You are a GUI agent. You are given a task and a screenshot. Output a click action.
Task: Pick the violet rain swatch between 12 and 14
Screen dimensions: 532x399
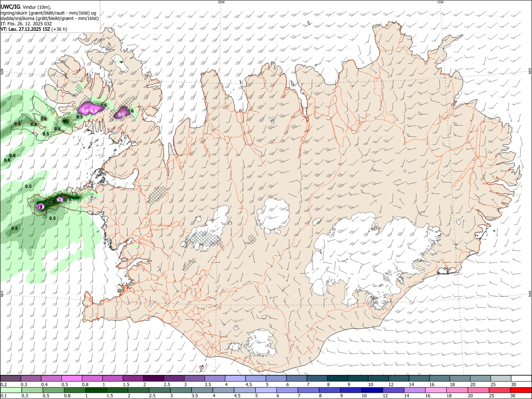click(x=393, y=390)
